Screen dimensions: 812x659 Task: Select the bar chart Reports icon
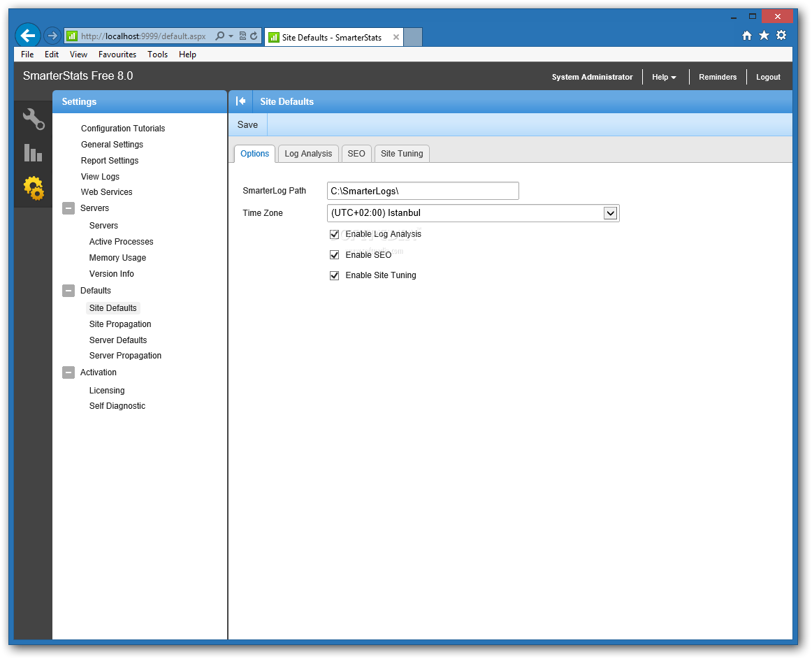click(33, 153)
